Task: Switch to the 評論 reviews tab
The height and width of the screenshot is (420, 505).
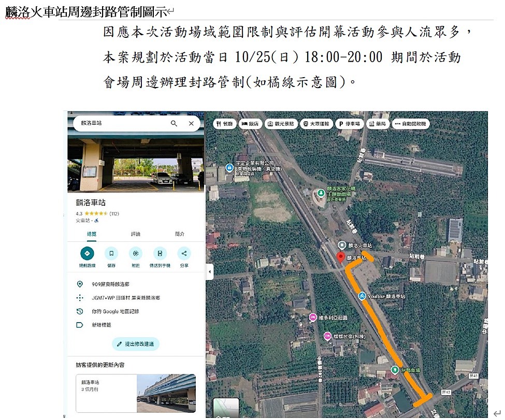Action: [x=136, y=234]
